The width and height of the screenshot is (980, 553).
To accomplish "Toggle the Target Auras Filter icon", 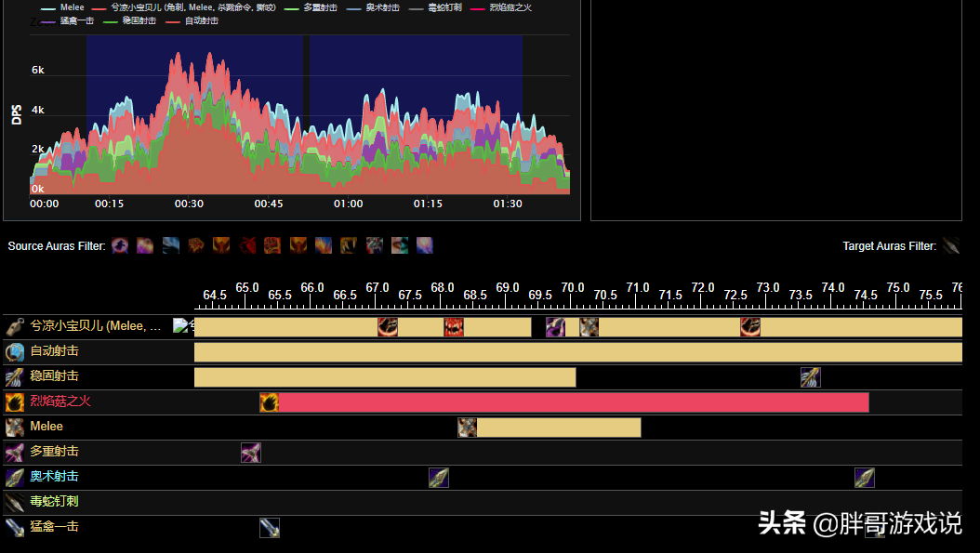I will [x=951, y=245].
